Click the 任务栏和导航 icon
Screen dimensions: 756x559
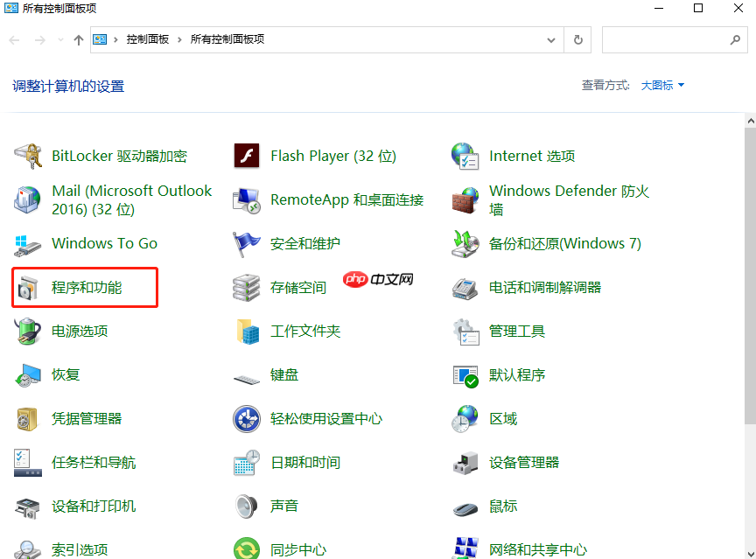coord(28,463)
